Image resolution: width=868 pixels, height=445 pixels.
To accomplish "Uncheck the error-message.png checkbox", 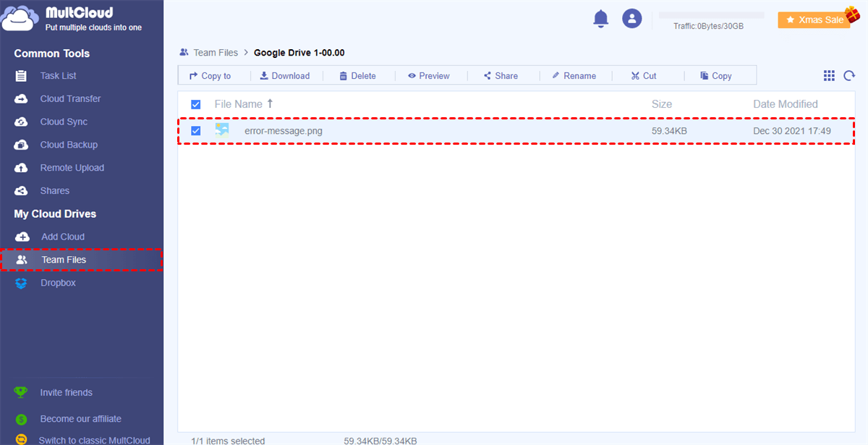I will [195, 131].
